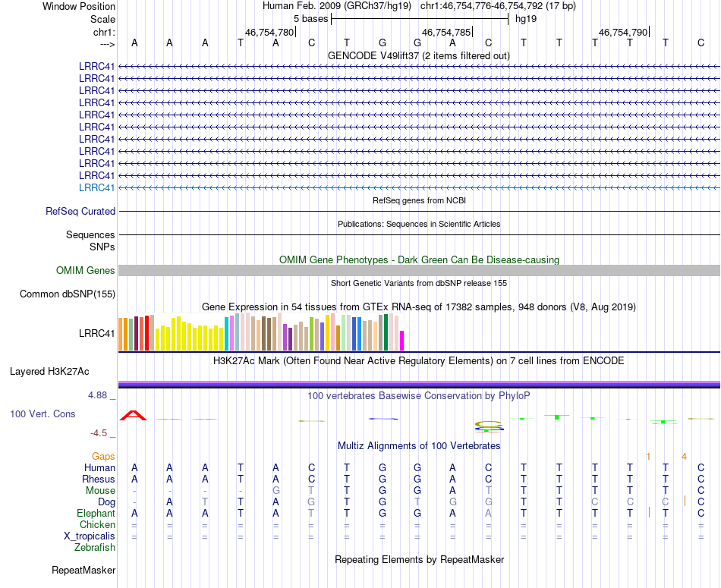
Task: Click the 'hg19' text beside the scale bar
Action: 526,19
